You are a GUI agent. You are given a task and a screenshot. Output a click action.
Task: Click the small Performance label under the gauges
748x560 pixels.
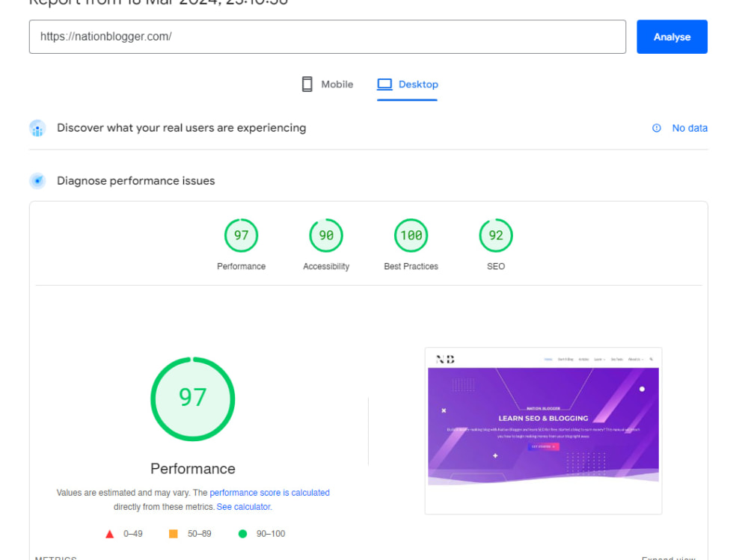(x=241, y=266)
